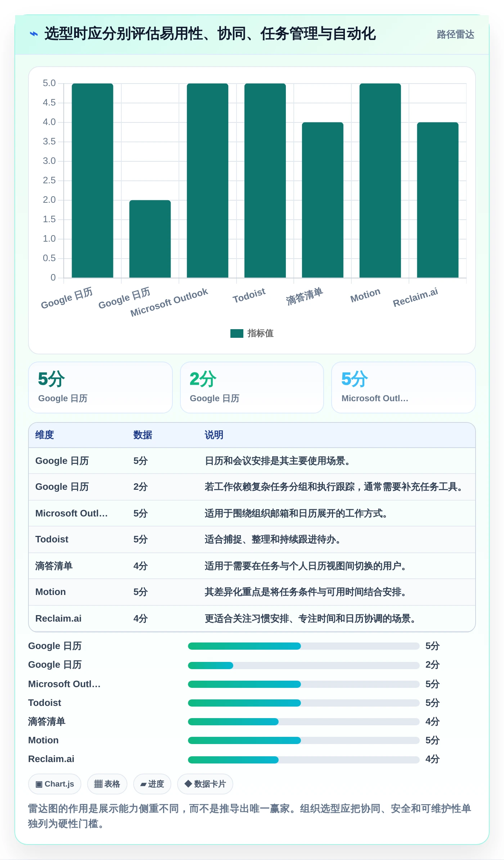
Task: Toggle the 指标值 legend swatch
Action: (237, 333)
